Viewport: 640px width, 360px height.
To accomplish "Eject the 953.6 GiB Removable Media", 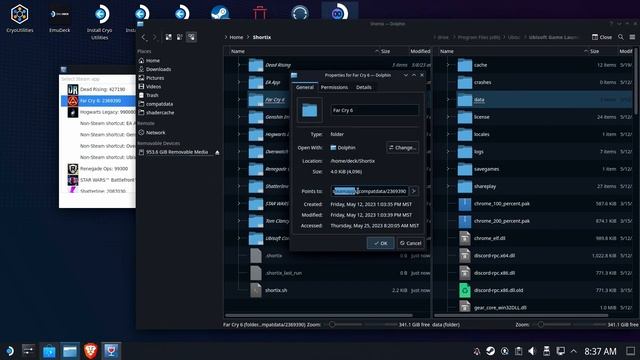I will pos(217,152).
